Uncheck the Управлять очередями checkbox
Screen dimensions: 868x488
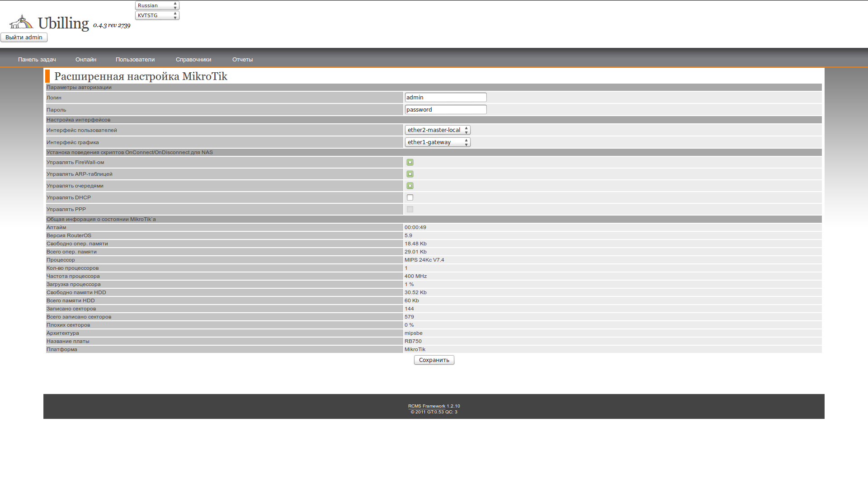click(x=410, y=186)
